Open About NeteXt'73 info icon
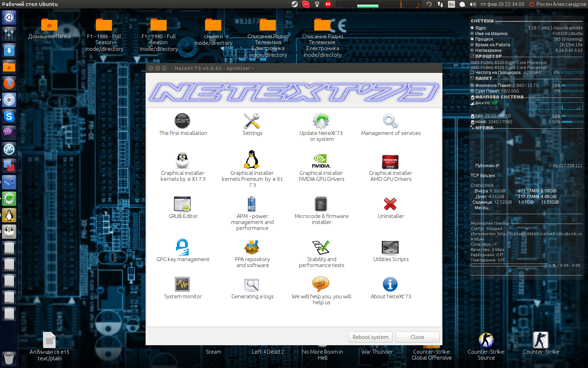The image size is (588, 368). [390, 284]
